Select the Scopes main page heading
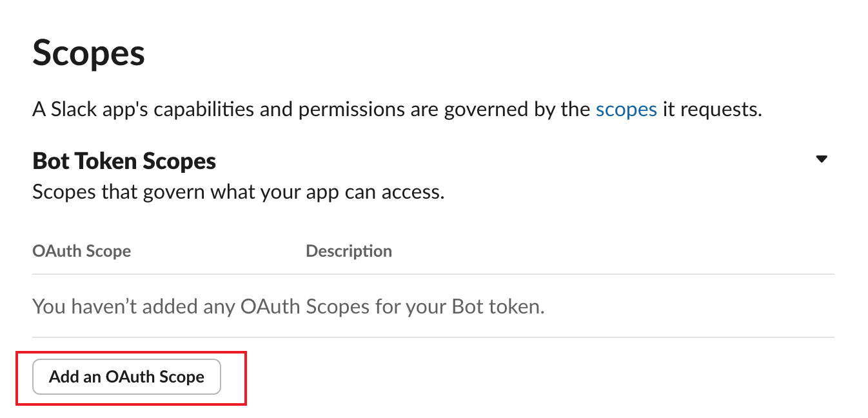 (x=89, y=53)
